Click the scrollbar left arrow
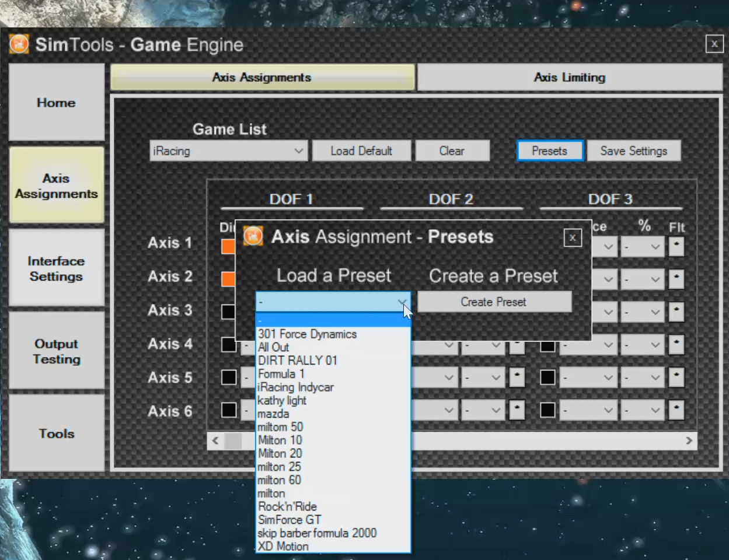The image size is (729, 560). coord(215,440)
